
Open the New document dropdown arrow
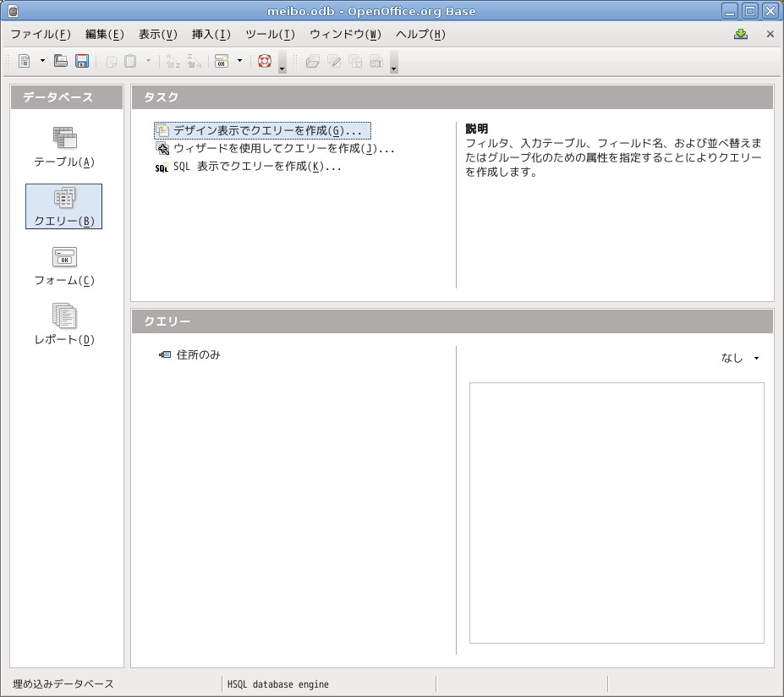pos(42,61)
